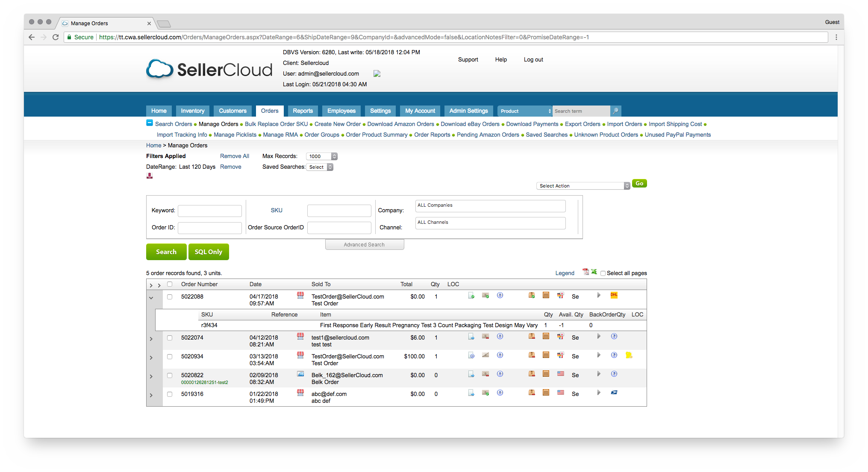Click Remove All filters link
This screenshot has height=472, width=868.
point(235,156)
